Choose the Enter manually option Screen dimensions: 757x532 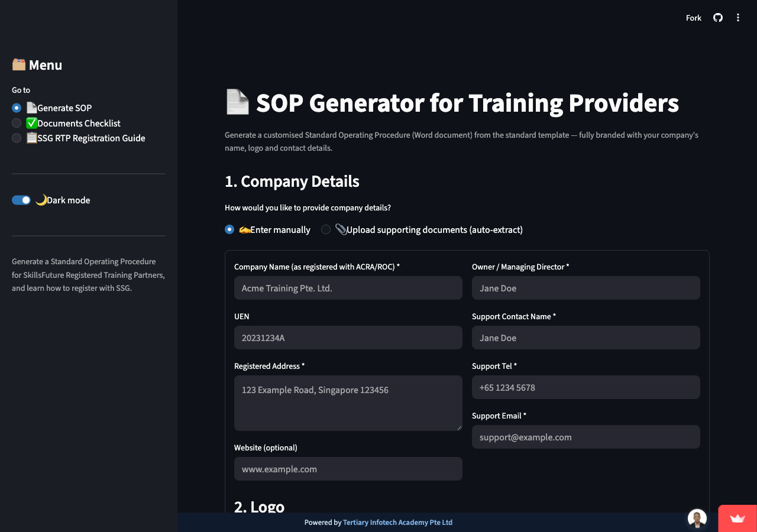[267, 229]
